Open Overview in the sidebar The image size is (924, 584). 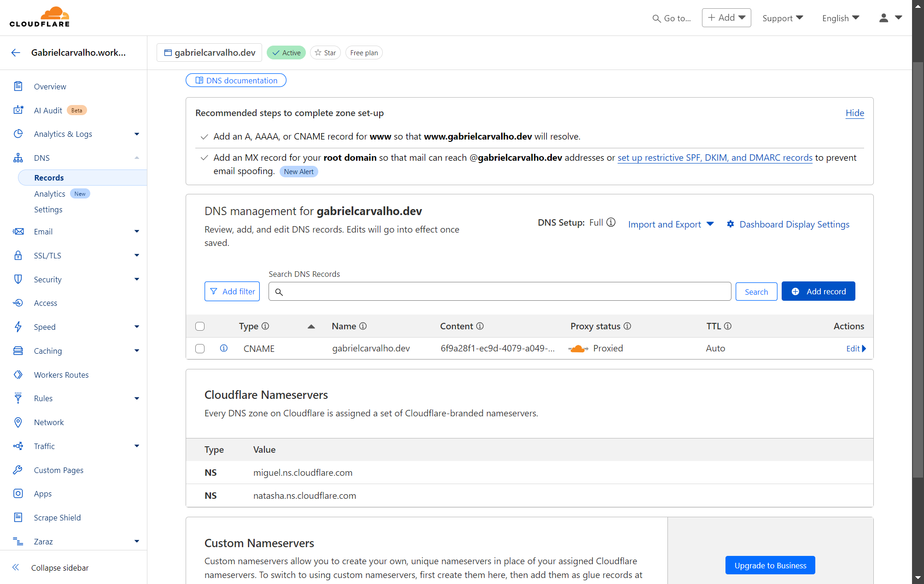[x=50, y=86]
